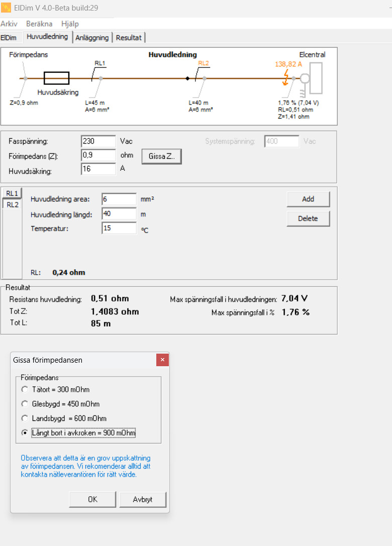
Task: Click the Huvudsäkring fuse symbol in diagram
Action: pos(56,78)
